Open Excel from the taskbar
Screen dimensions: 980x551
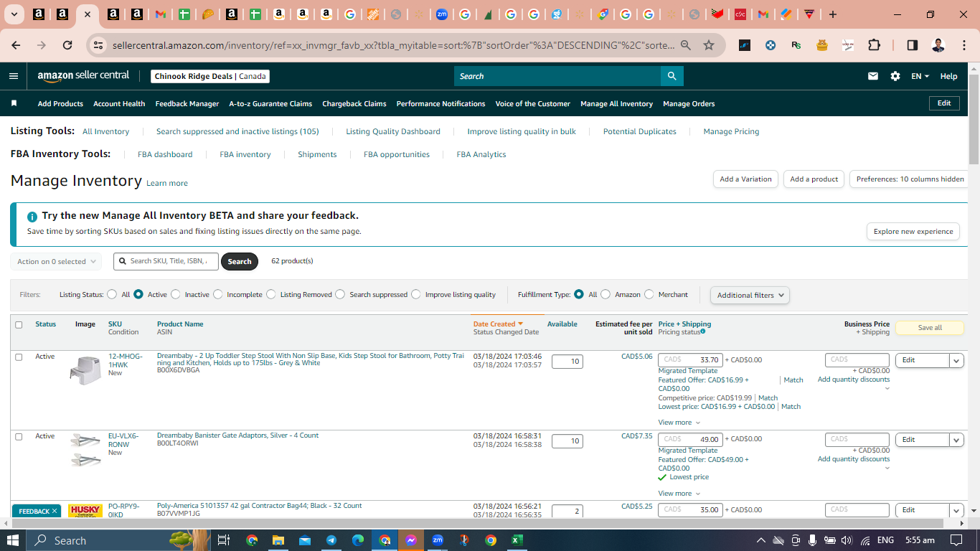[x=517, y=540]
